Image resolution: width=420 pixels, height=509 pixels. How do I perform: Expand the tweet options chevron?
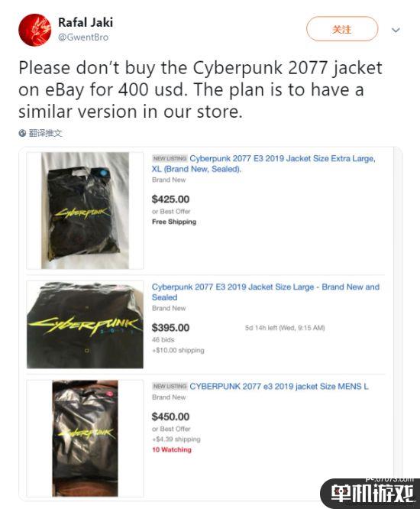(396, 31)
